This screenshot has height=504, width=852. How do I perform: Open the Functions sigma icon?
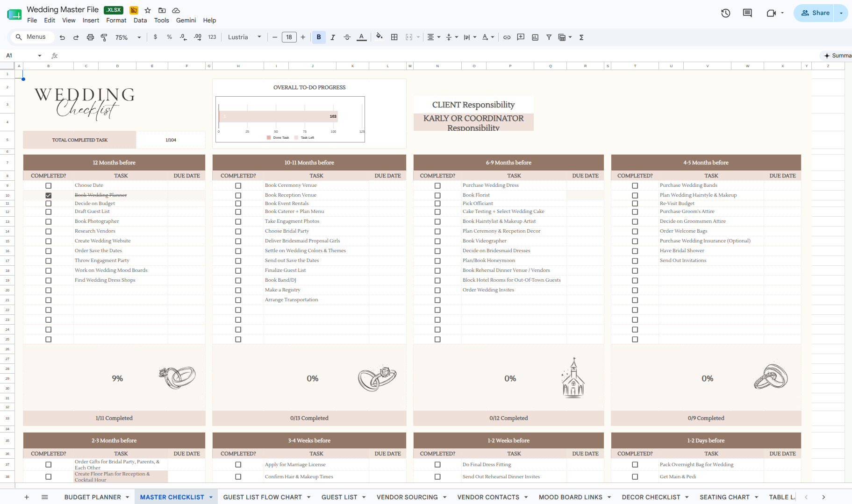(x=581, y=37)
